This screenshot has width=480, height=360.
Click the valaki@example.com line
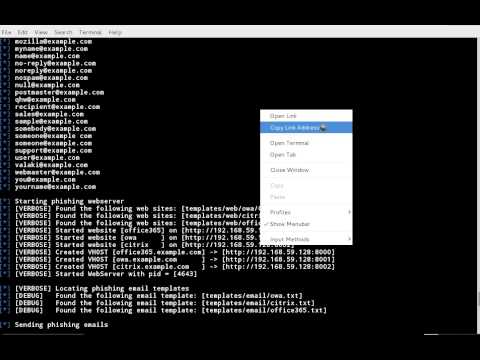(x=51, y=165)
